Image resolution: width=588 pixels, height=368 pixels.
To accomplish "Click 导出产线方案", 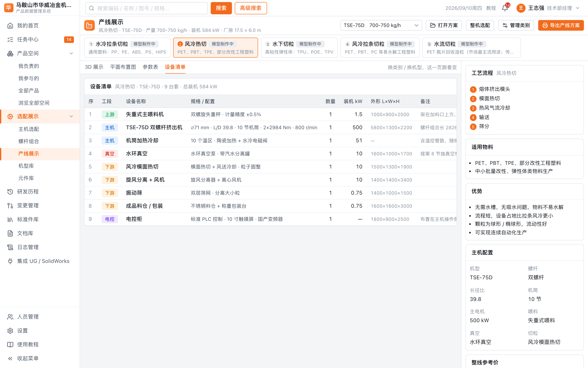I will click(x=561, y=25).
